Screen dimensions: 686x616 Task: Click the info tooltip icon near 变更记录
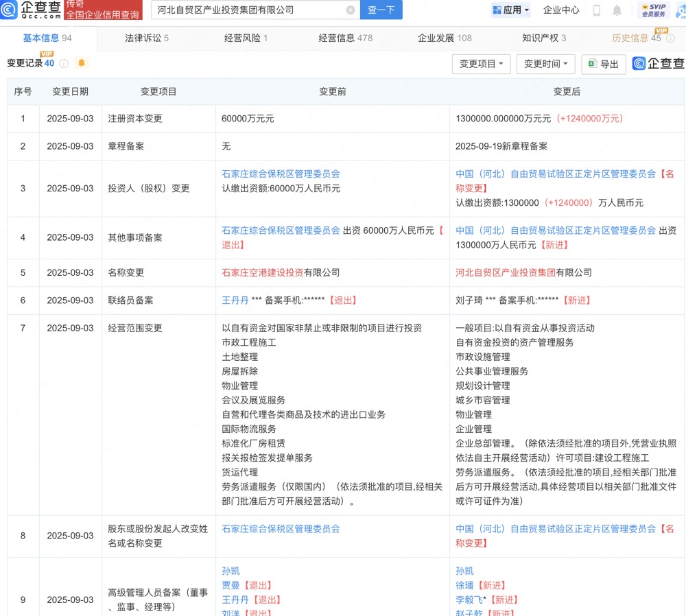tap(63, 62)
